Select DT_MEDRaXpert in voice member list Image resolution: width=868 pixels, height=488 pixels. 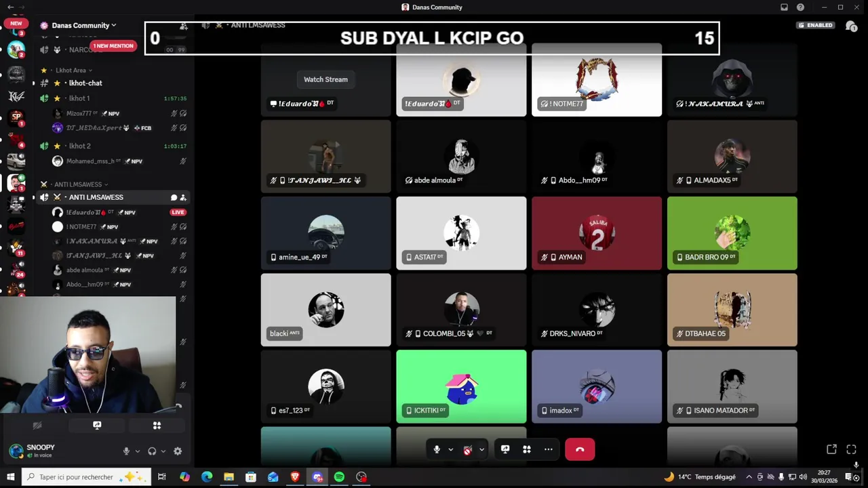[94, 127]
